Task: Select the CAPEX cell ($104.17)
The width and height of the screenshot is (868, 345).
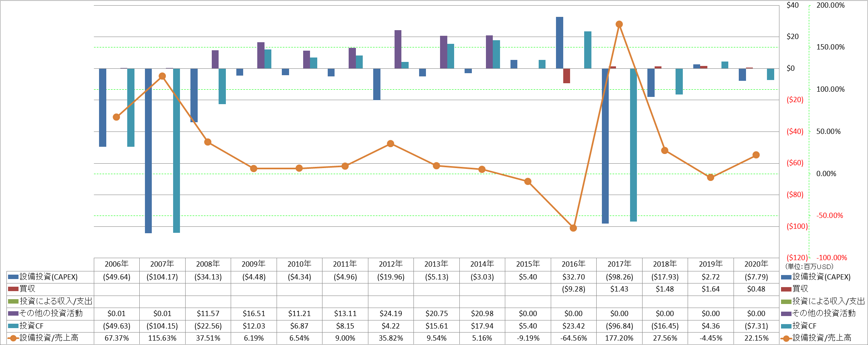Action: pyautogui.click(x=162, y=277)
